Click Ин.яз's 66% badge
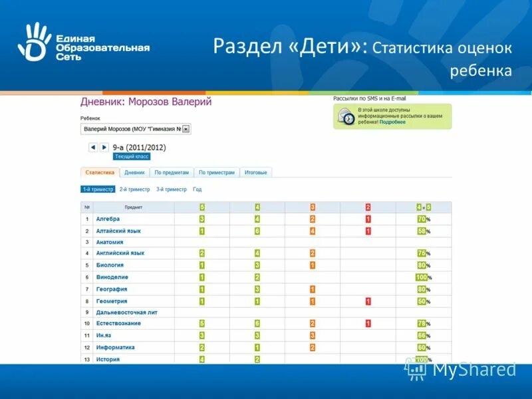Image resolution: width=532 pixels, height=399 pixels. pyautogui.click(x=422, y=336)
